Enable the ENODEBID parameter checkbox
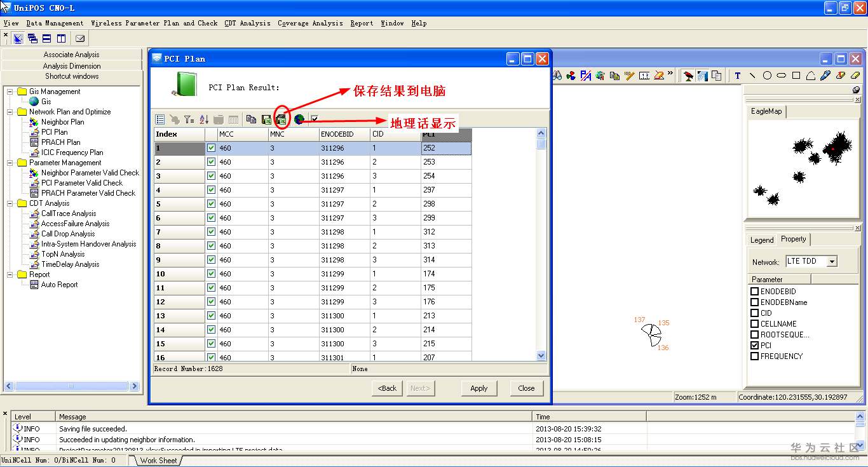This screenshot has height=467, width=868. [x=755, y=292]
